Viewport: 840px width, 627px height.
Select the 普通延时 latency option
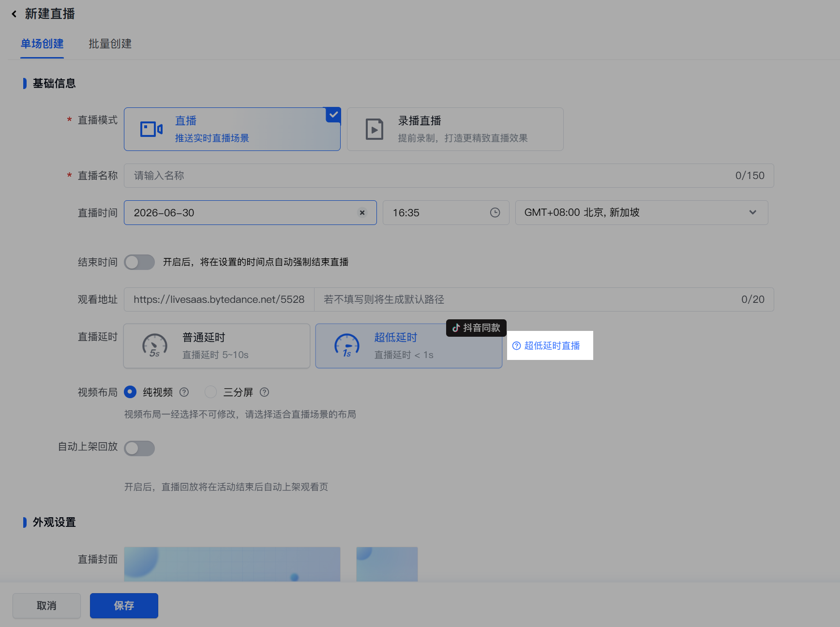click(x=217, y=346)
